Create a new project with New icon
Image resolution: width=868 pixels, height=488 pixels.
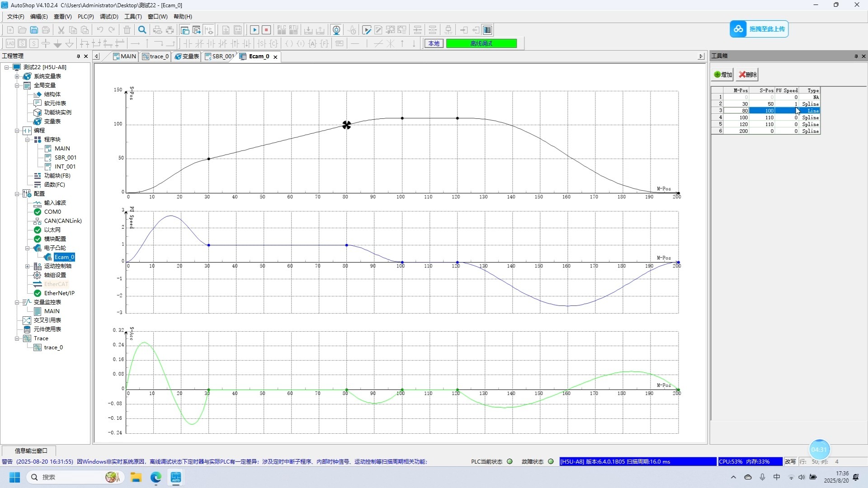click(10, 30)
